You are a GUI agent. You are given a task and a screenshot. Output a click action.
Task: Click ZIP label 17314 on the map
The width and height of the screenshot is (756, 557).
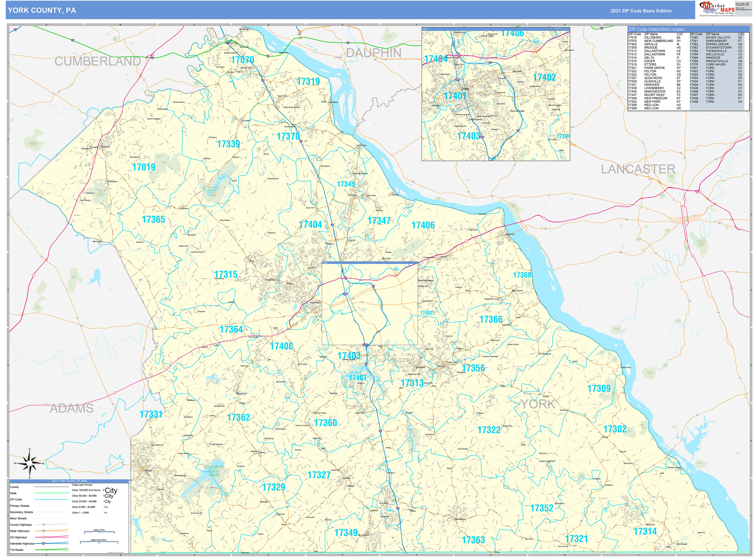(645, 532)
